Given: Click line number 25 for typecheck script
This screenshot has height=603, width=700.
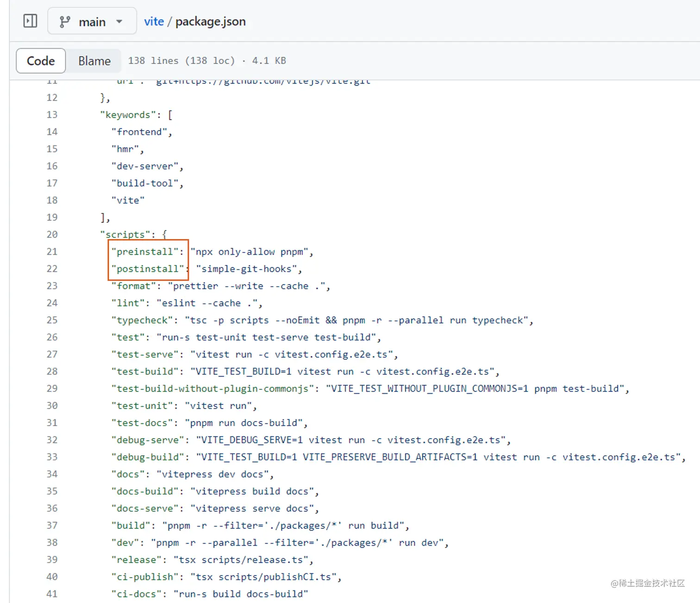Looking at the screenshot, I should (52, 320).
